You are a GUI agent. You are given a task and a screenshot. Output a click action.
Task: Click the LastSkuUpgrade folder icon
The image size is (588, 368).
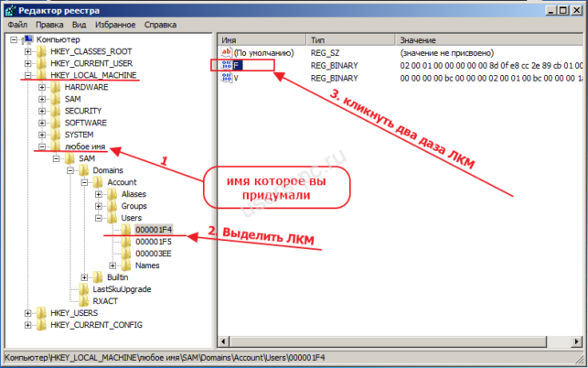click(x=84, y=289)
